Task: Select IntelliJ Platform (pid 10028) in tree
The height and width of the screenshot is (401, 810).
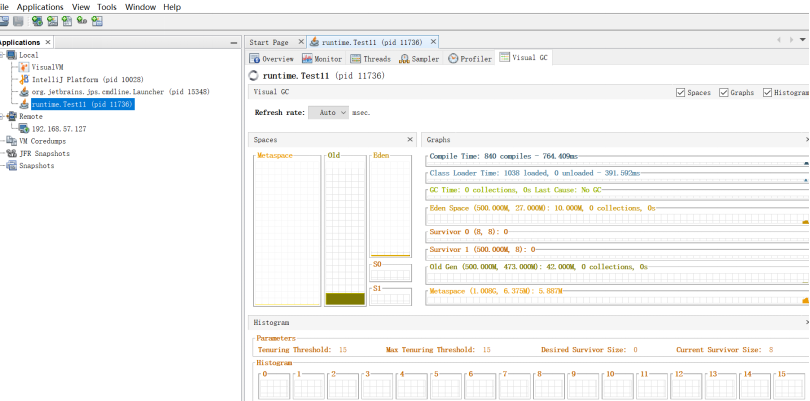Action: 87,80
